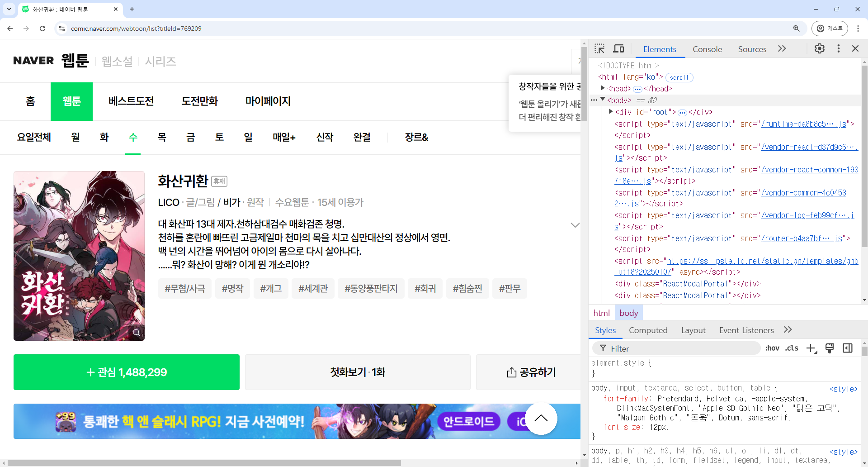Select the body breadcrumb
Screen dimensions: 868x467
click(x=628, y=313)
